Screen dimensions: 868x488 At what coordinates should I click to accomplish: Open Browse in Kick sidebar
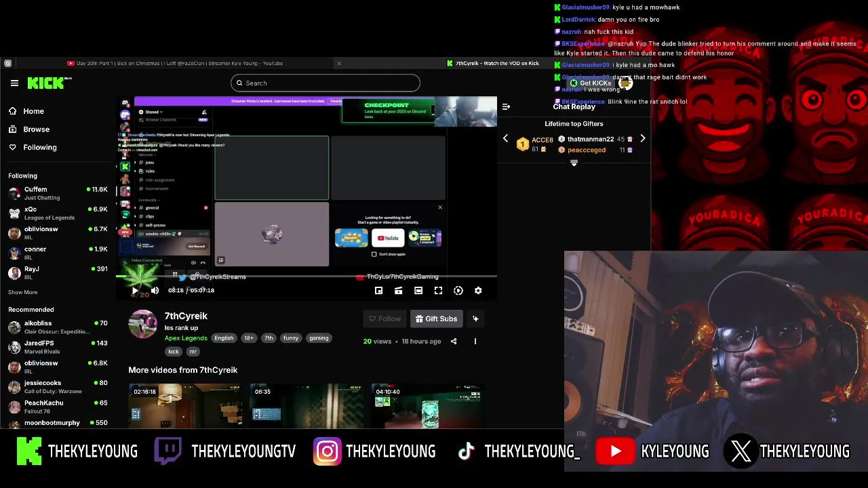click(29, 129)
